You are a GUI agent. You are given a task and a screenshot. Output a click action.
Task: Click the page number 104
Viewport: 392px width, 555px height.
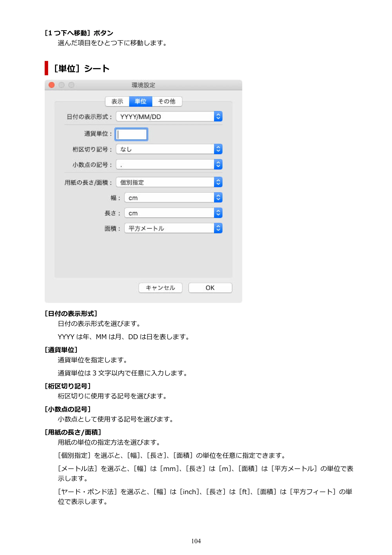196,541
